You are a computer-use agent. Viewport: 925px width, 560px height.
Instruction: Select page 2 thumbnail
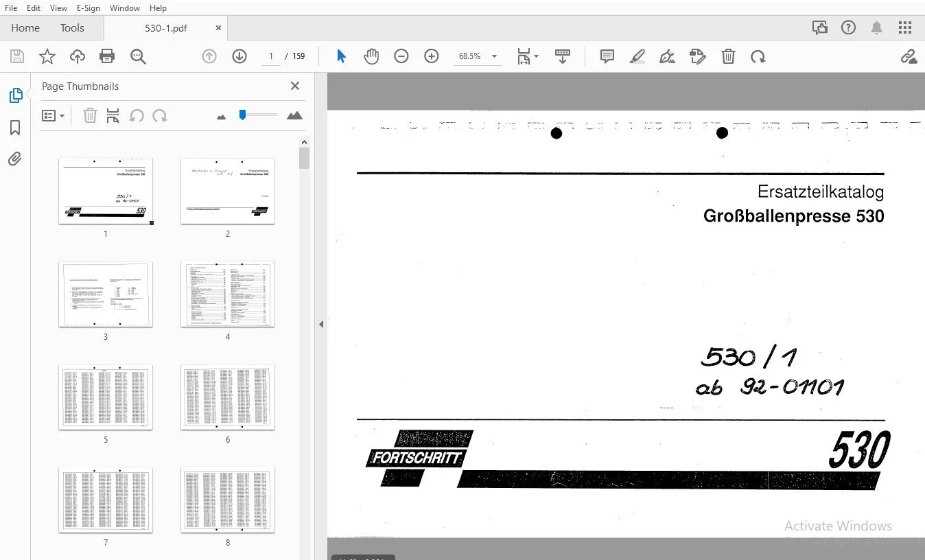[x=228, y=191]
